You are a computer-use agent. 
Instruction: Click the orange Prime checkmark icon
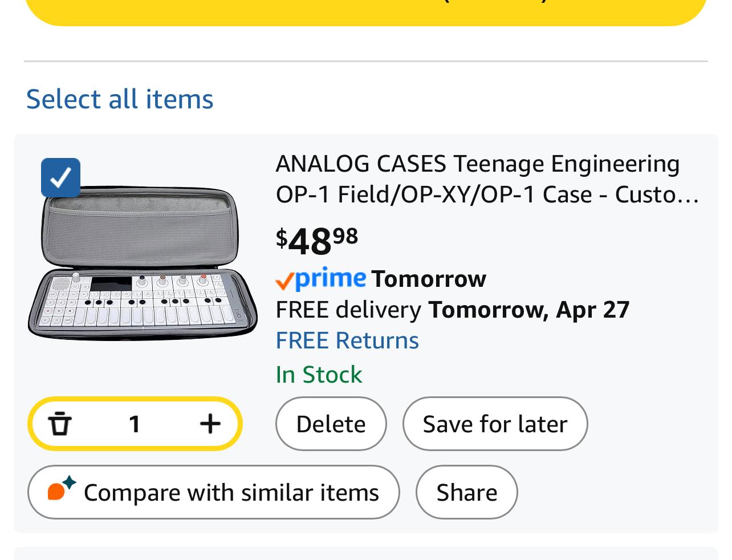(284, 281)
